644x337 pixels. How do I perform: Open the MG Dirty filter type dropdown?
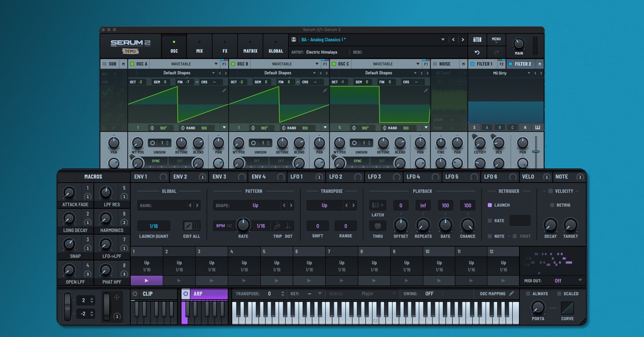[x=499, y=73]
